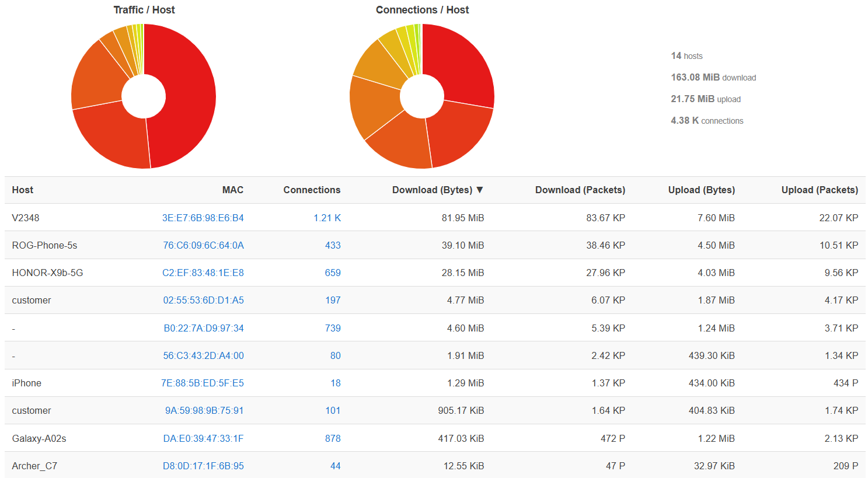Open iPhone connections count 18
868x478 pixels.
(x=336, y=383)
